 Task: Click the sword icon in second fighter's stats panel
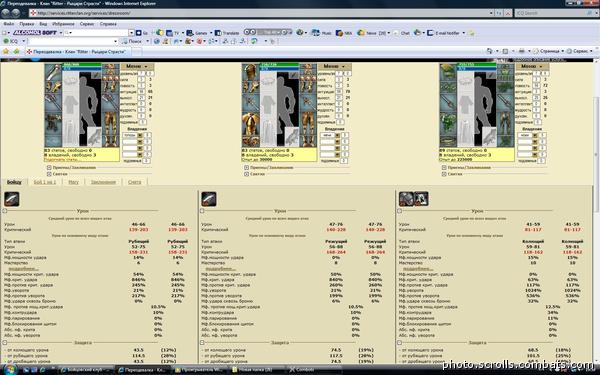[209, 199]
